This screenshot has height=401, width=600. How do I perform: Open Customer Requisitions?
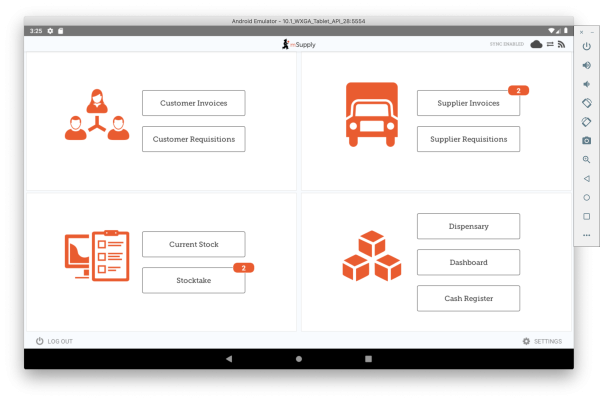click(x=193, y=139)
